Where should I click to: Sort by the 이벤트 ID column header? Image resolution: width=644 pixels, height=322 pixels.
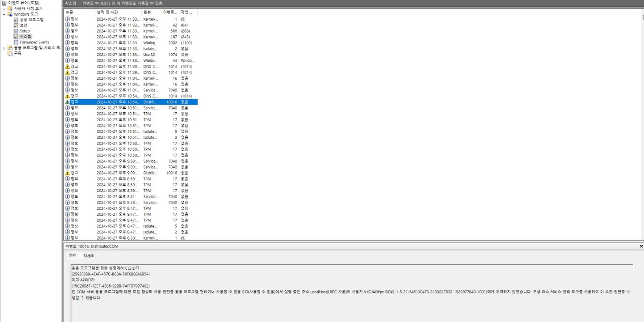[x=170, y=12]
